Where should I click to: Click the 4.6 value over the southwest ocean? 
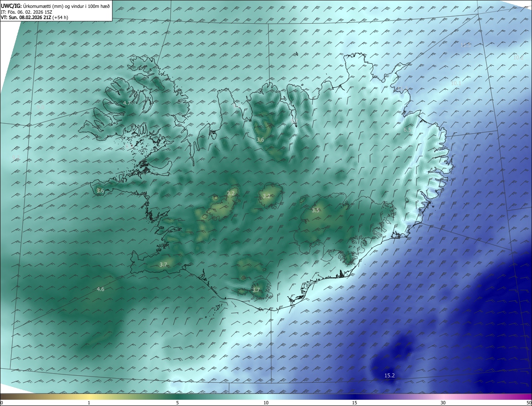point(101,289)
